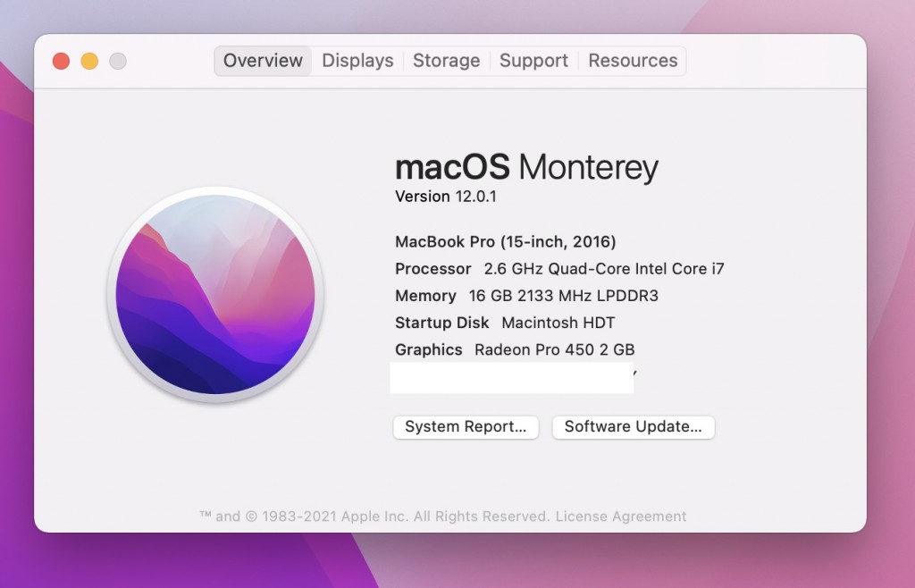Launch Software Update
The width and height of the screenshot is (915, 588).
point(634,427)
